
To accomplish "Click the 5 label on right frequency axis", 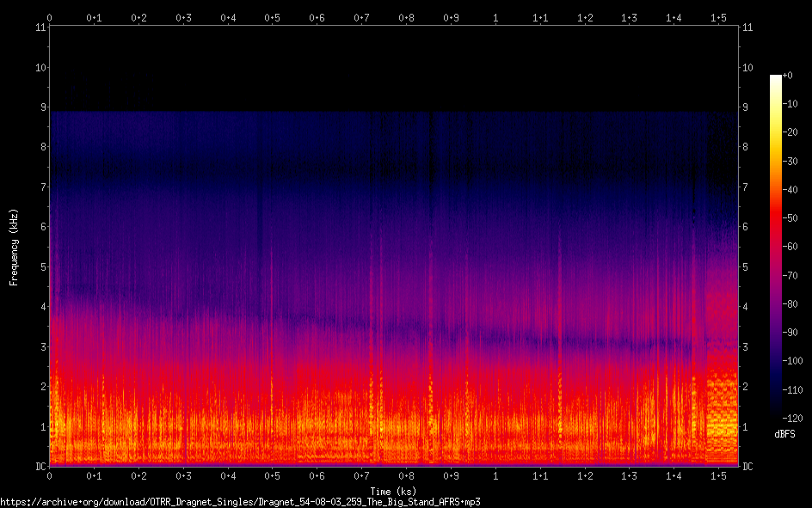I will (x=745, y=267).
